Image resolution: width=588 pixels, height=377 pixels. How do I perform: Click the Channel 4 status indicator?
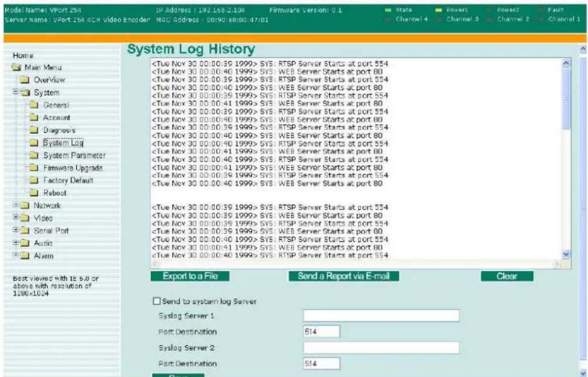click(388, 19)
